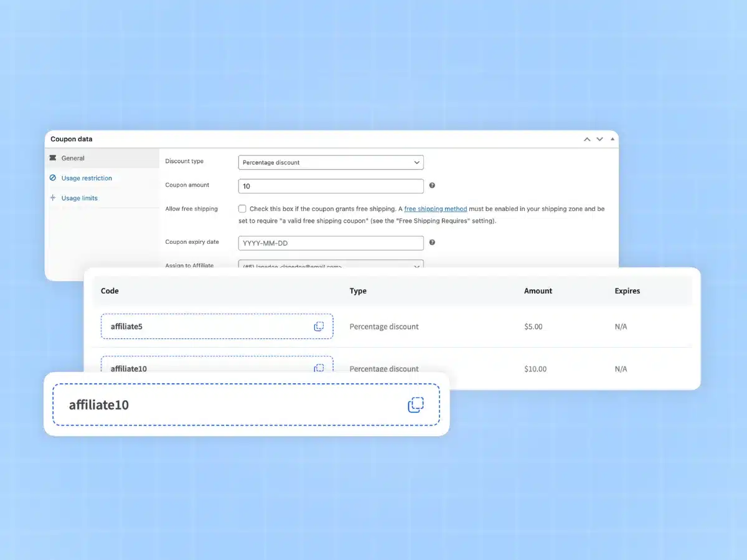
Task: Open the help tooltip next to Coupon amount
Action: [431, 185]
